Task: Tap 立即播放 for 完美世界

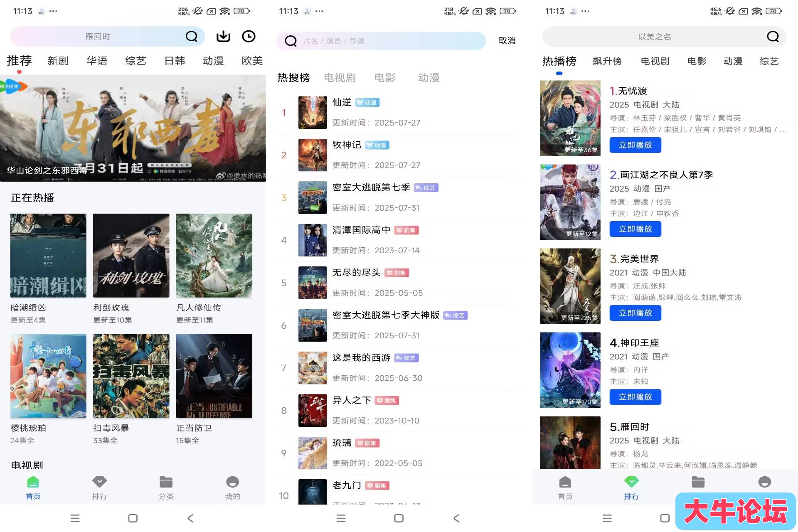Action: pyautogui.click(x=635, y=313)
